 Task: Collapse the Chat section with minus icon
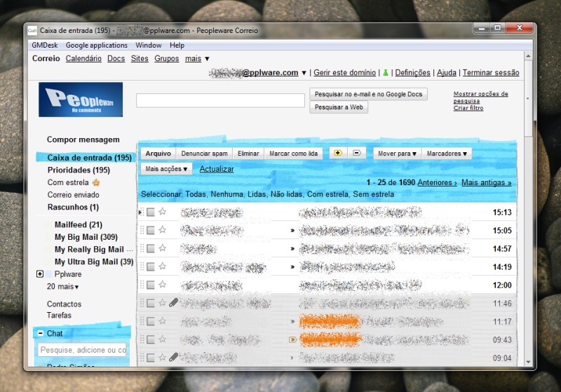(x=41, y=333)
